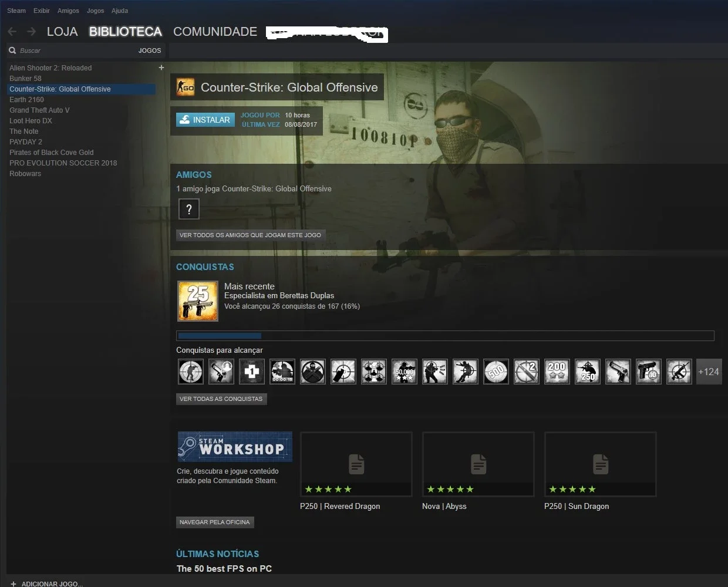Select Alien Shooter 2: Reloaded in library
This screenshot has width=728, height=587.
[x=82, y=68]
